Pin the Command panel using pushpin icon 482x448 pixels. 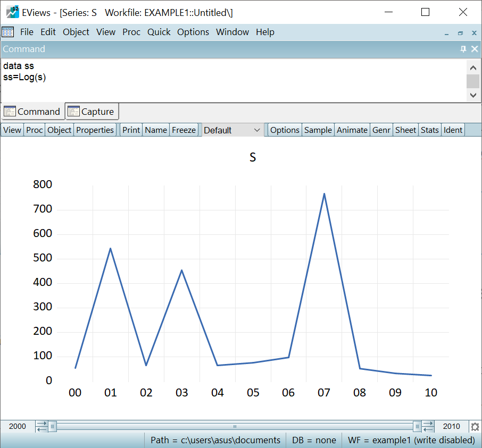(x=463, y=49)
